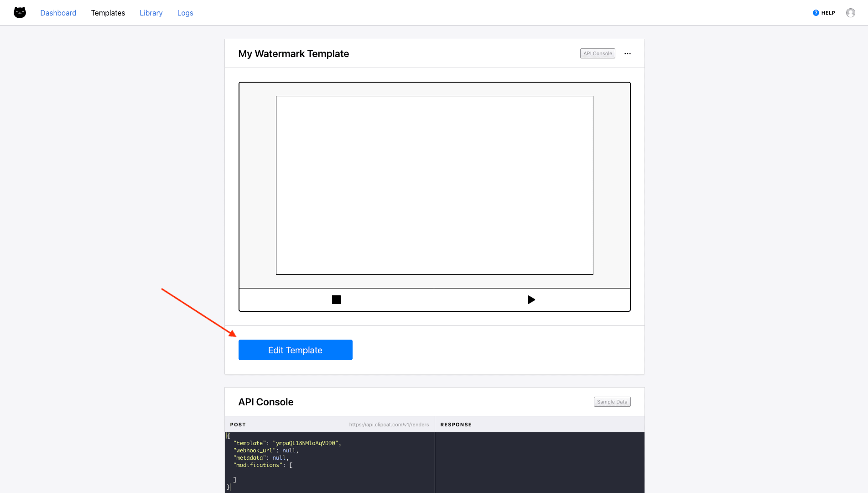Screen dimensions: 868x493
Task: Click the "modifications" array line
Action: tap(263, 465)
